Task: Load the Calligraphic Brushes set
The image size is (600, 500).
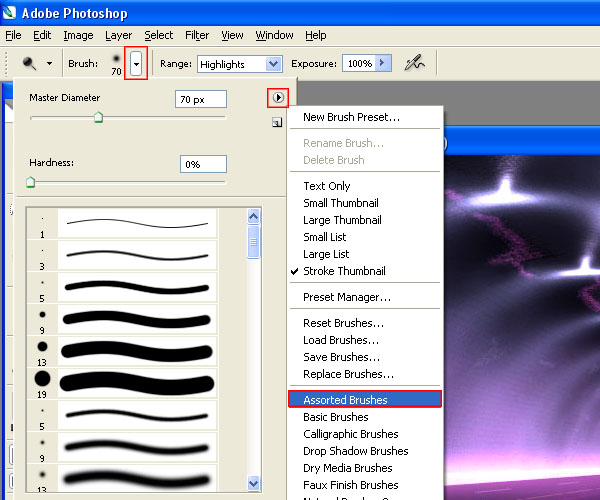Action: pyautogui.click(x=365, y=434)
